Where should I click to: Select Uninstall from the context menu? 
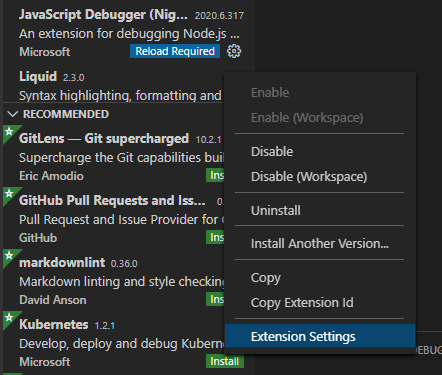coord(320,210)
